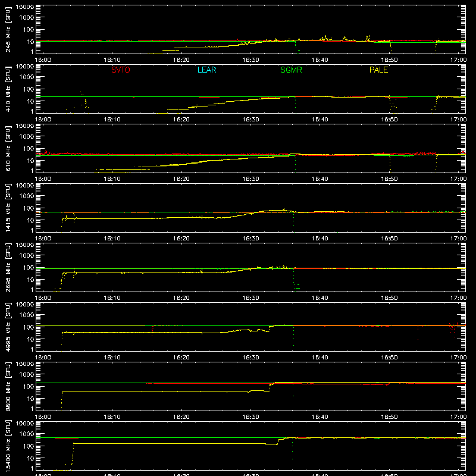Click the 16:50 time label under 610 MHz panel
Viewport: 476px width, 476px height.
click(x=389, y=179)
